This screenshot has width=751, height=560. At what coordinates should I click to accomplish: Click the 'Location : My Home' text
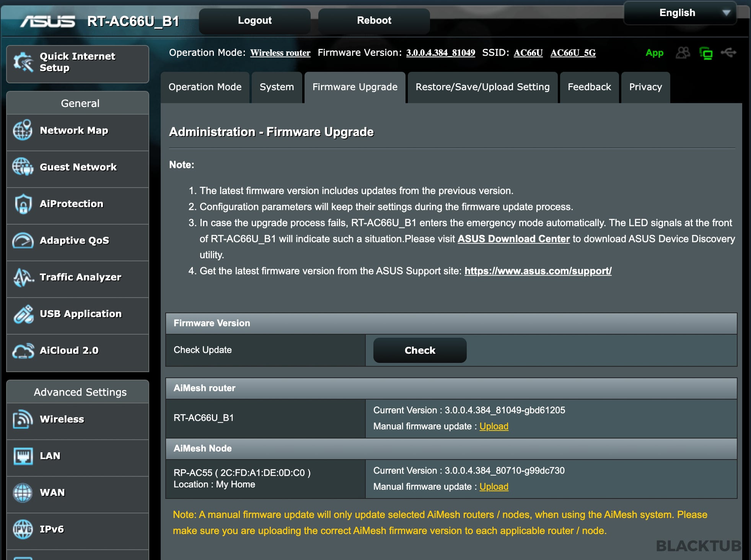[x=214, y=485]
